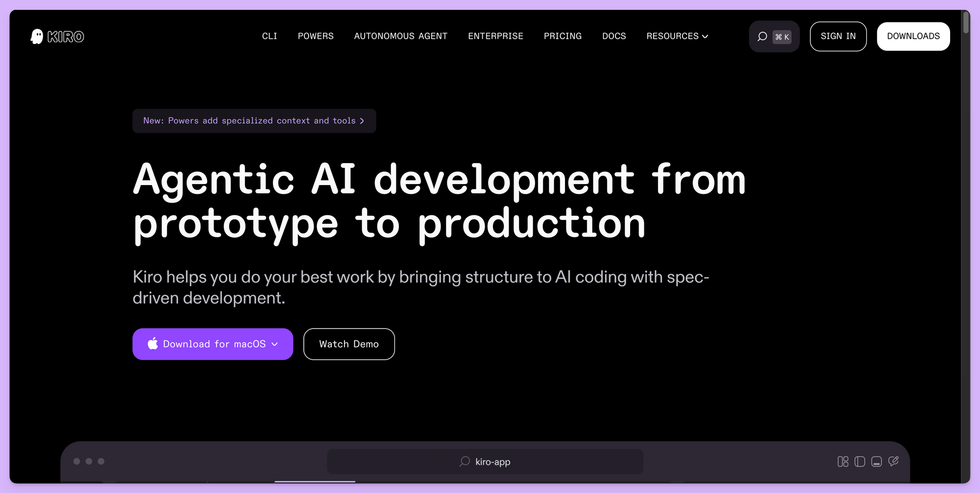Open the Autonomous Agent page
Viewport: 980px width, 493px height.
click(x=400, y=36)
